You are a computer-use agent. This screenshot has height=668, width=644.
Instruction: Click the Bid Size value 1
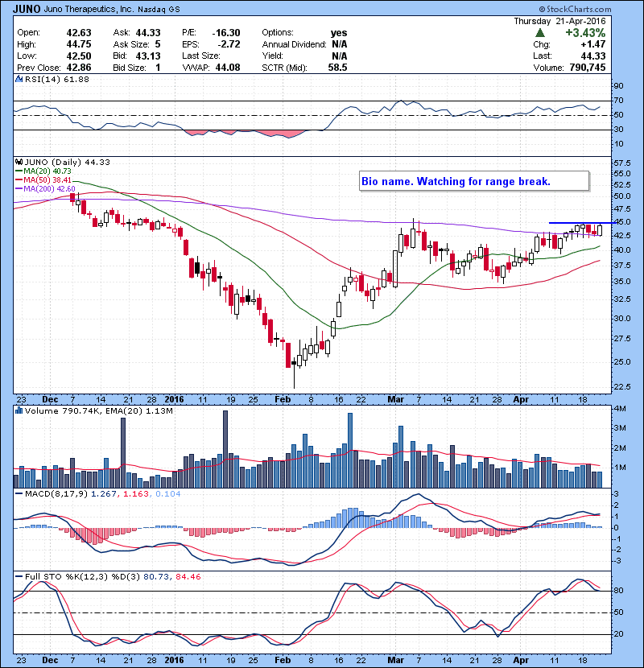pyautogui.click(x=158, y=68)
